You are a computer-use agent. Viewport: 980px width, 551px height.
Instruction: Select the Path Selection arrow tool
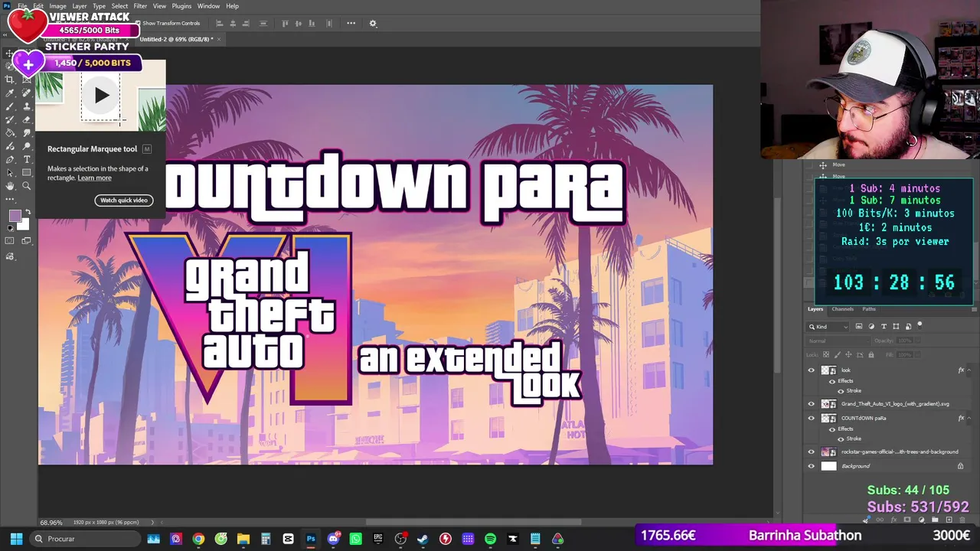(x=10, y=172)
